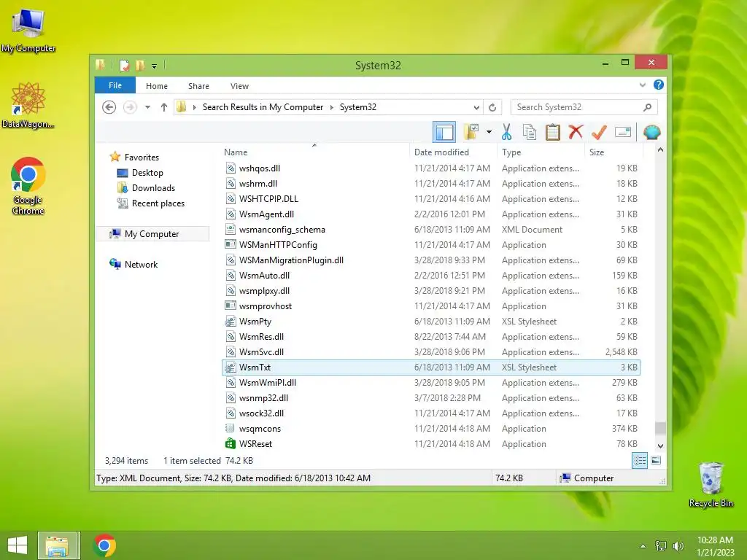Open Google Chrome desktop shortcut
Image resolution: width=747 pixels, height=560 pixels.
[x=28, y=186]
